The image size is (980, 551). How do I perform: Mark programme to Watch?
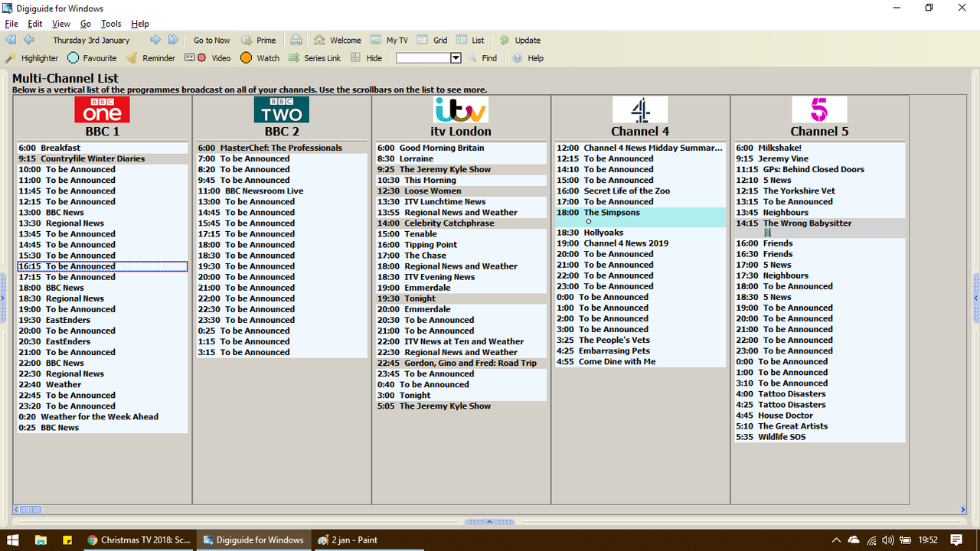click(260, 58)
